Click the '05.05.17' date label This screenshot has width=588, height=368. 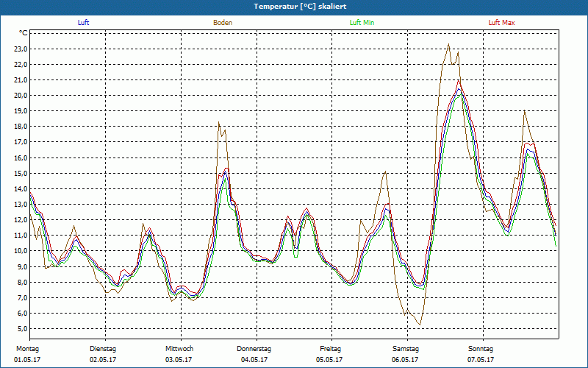329,360
